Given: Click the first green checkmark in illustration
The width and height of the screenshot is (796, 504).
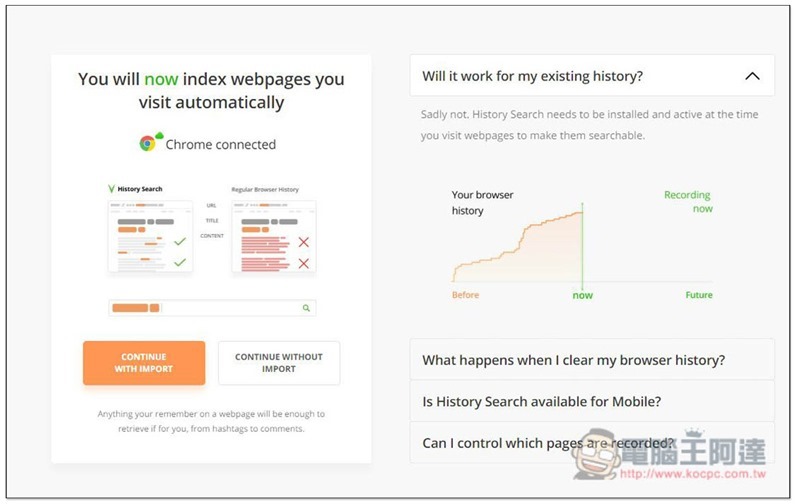Looking at the screenshot, I should [x=180, y=242].
